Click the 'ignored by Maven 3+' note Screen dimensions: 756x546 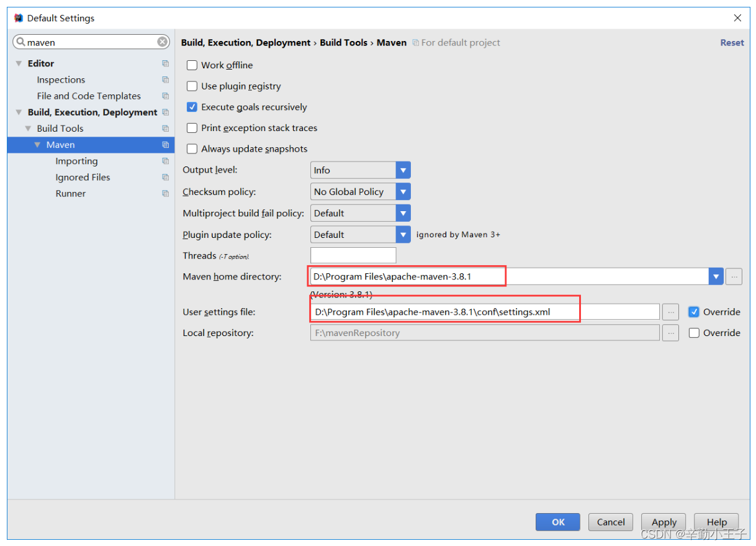coord(458,235)
